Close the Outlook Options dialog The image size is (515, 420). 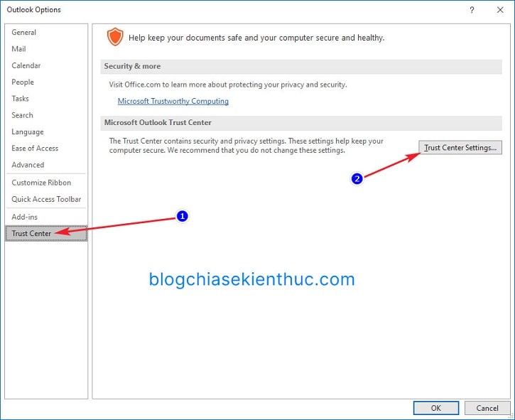500,10
